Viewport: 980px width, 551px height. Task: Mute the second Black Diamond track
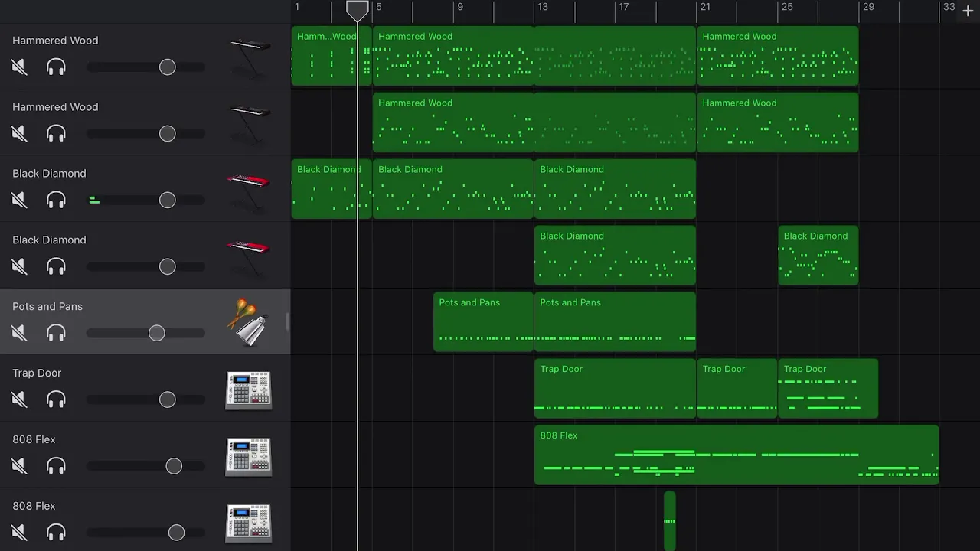[x=20, y=267]
